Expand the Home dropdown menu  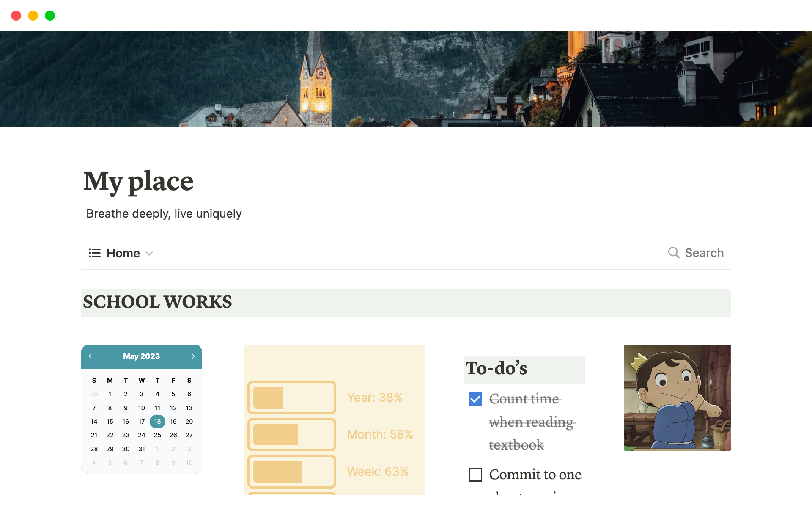click(150, 253)
